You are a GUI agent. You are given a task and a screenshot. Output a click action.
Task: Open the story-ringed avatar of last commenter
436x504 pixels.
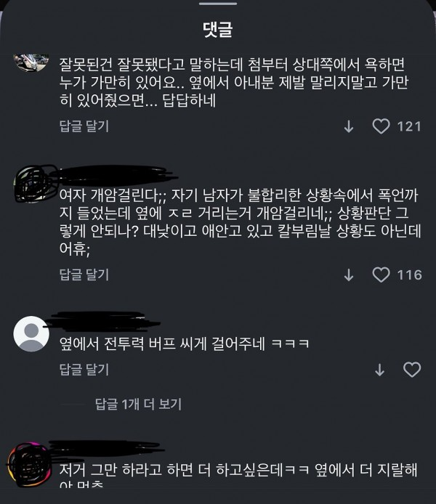(x=30, y=464)
